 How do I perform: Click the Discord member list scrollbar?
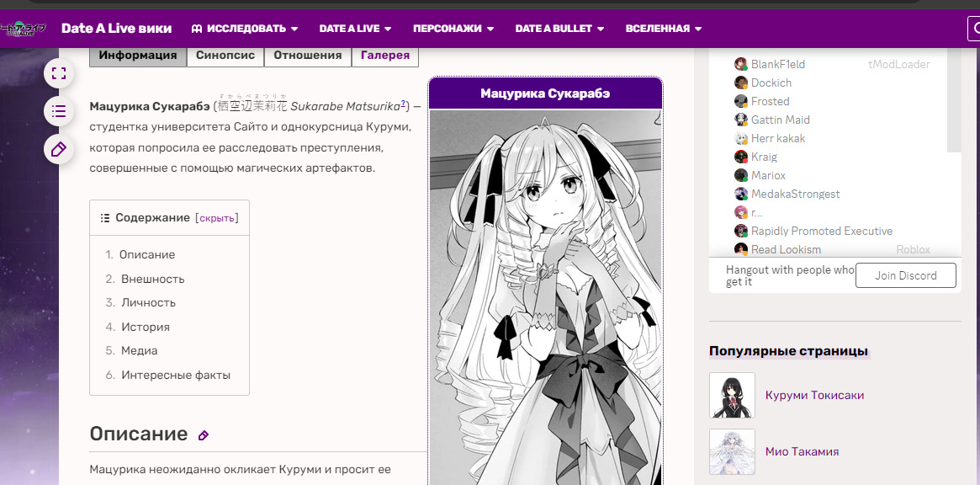(x=954, y=101)
